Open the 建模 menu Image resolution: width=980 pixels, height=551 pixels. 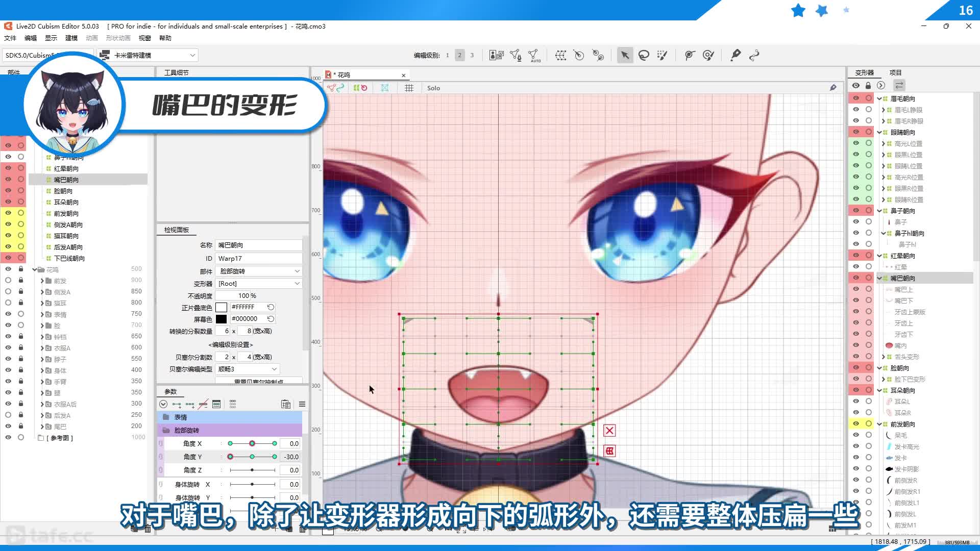[71, 38]
